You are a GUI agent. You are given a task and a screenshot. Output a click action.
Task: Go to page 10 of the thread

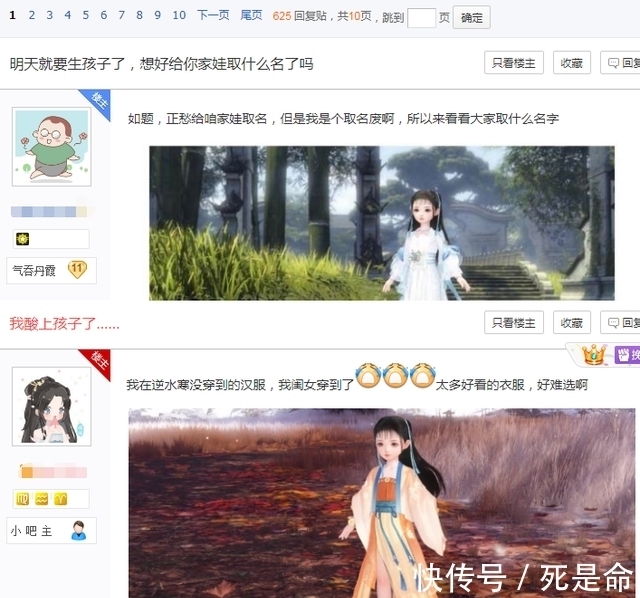(179, 16)
